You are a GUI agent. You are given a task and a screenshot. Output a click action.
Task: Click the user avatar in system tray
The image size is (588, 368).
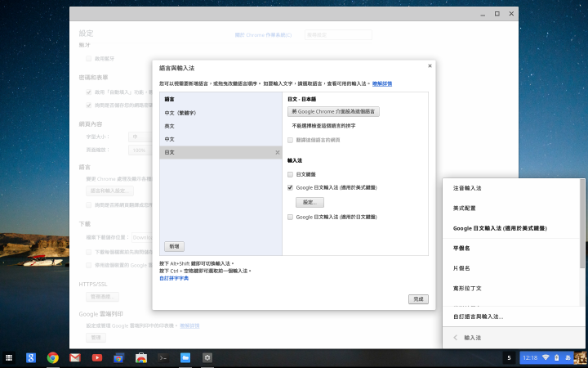click(x=580, y=358)
